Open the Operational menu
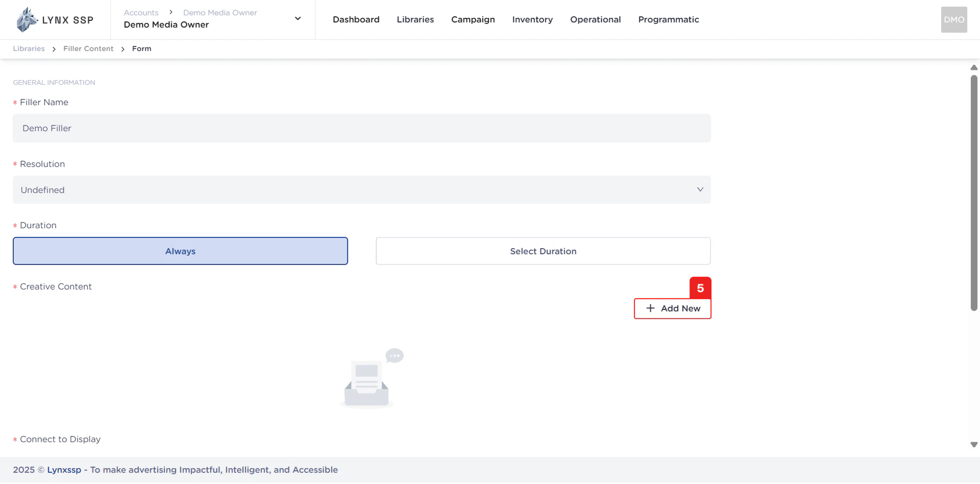The image size is (980, 484). [x=595, y=19]
